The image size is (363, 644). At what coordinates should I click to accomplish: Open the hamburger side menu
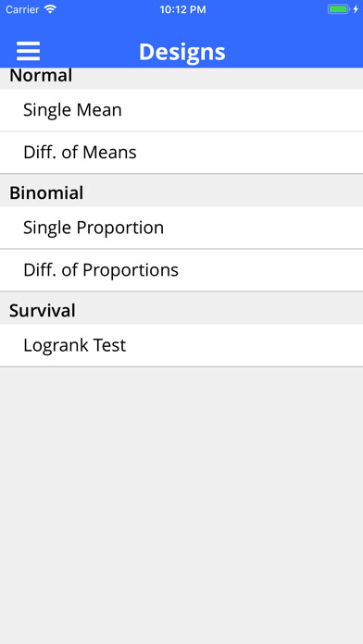28,51
